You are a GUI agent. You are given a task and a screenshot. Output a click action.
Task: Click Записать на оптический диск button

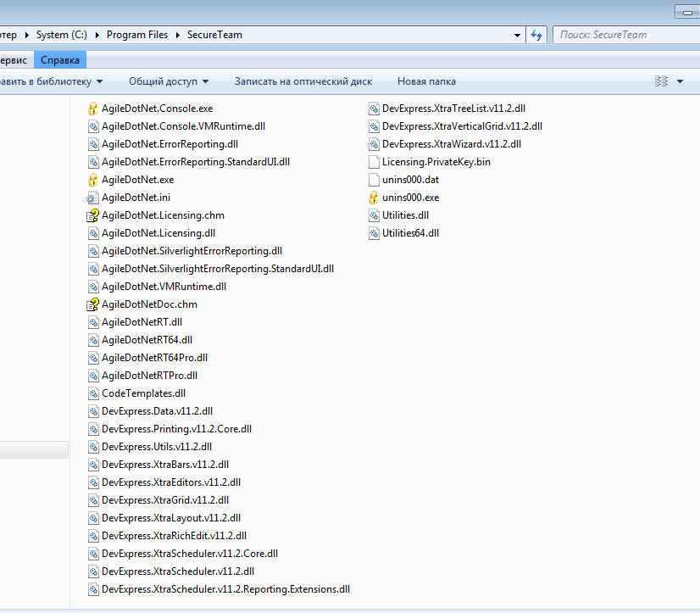pos(303,81)
